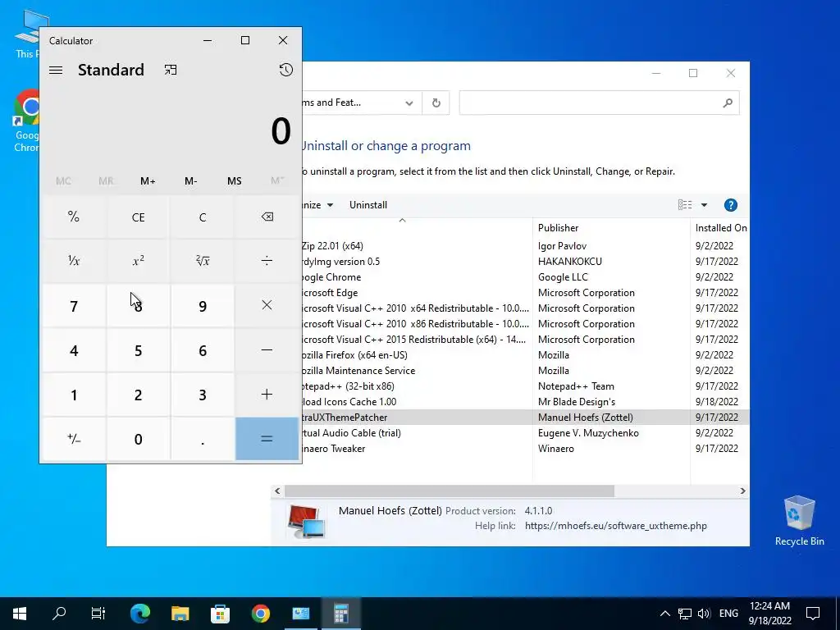Screen dimensions: 840x630
Task: Click the divide operator key
Action: (x=267, y=262)
